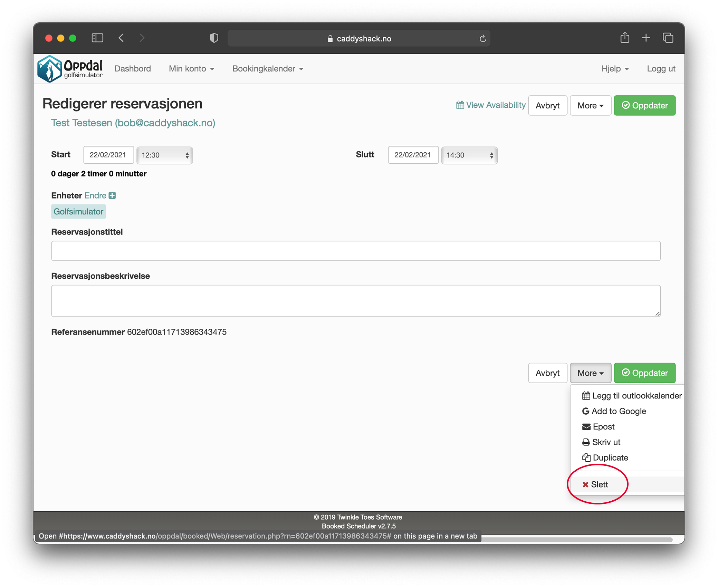718x588 pixels.
Task: Click the Oppdal golfsimulator logo
Action: click(70, 69)
